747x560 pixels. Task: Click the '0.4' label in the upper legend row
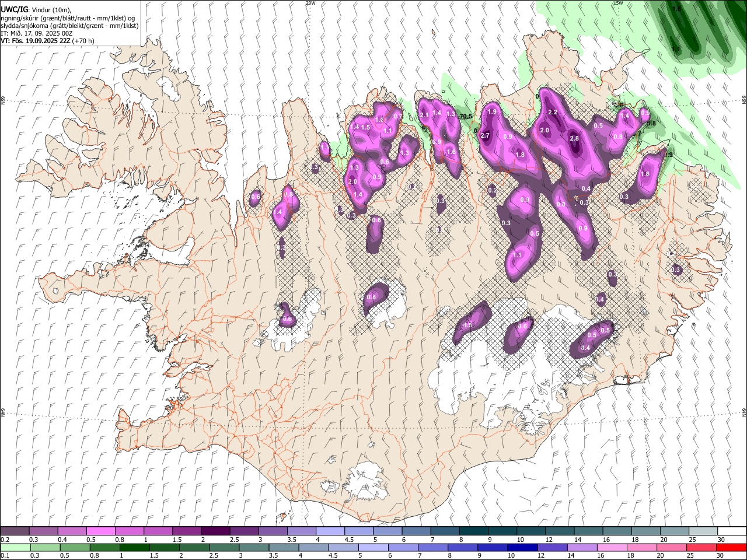pos(62,540)
